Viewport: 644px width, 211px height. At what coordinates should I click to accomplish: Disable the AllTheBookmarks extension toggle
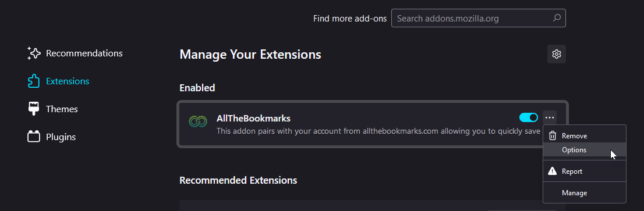pos(529,118)
